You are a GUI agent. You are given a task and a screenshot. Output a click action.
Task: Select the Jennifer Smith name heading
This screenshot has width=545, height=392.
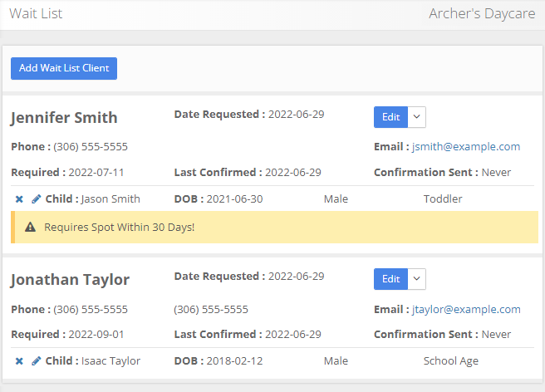coord(64,118)
